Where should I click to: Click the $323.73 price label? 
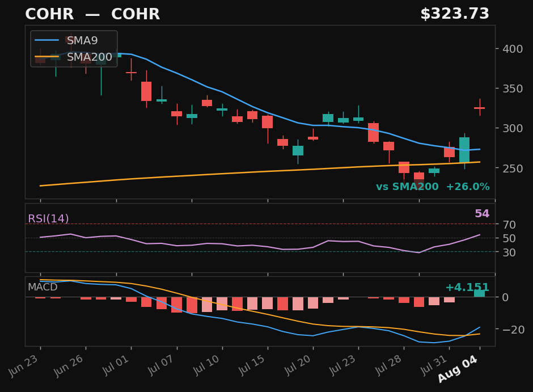[x=455, y=14]
